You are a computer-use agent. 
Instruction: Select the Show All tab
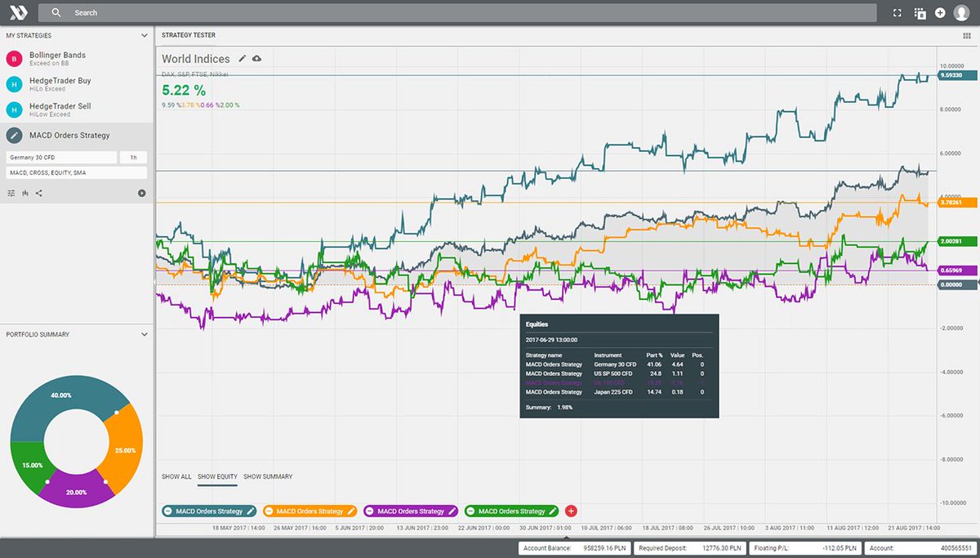[x=176, y=476]
